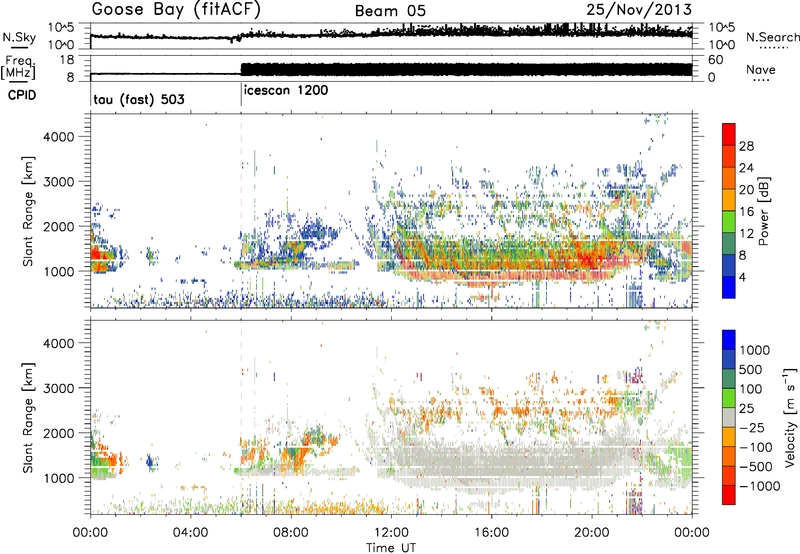
Task: Pick the gray Velocity segment between -25 and 25
Action: [x=729, y=417]
